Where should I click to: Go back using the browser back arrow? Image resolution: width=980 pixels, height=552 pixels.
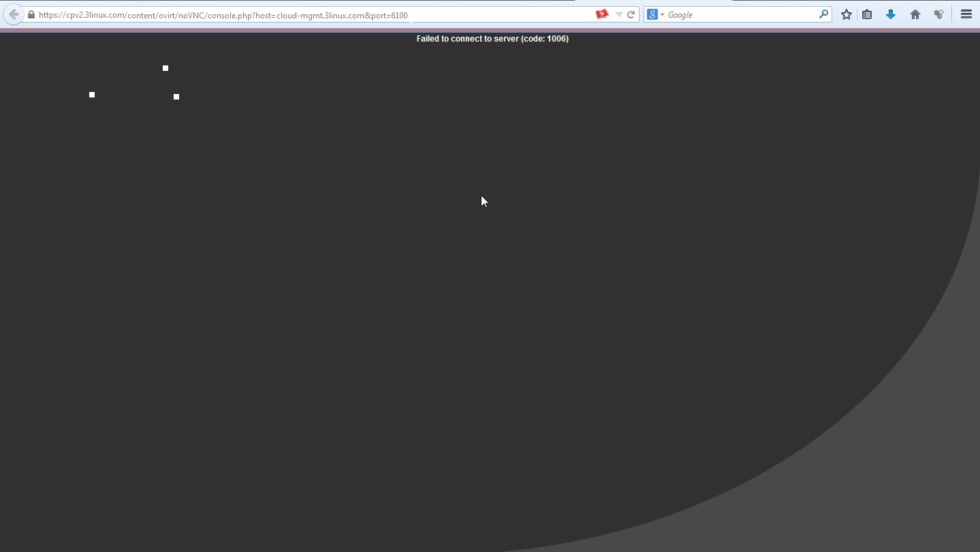coord(13,14)
